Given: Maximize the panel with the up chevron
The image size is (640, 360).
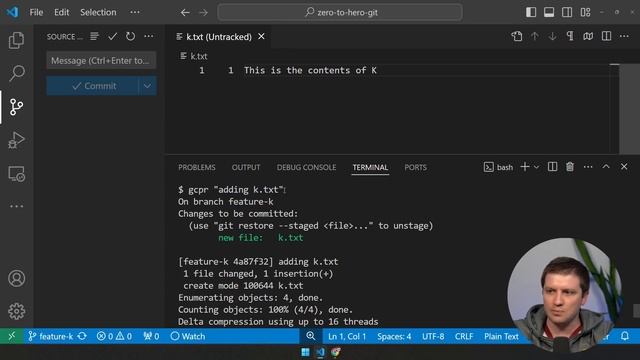Looking at the screenshot, I should point(606,167).
